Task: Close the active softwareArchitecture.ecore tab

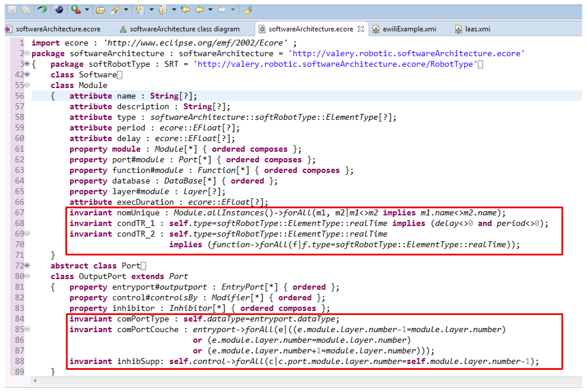Action: coord(361,29)
